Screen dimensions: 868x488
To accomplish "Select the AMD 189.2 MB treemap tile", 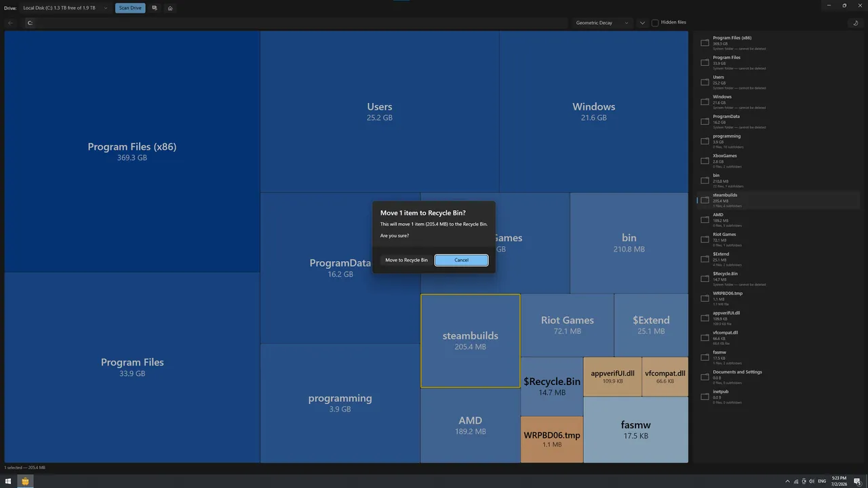I will (470, 426).
